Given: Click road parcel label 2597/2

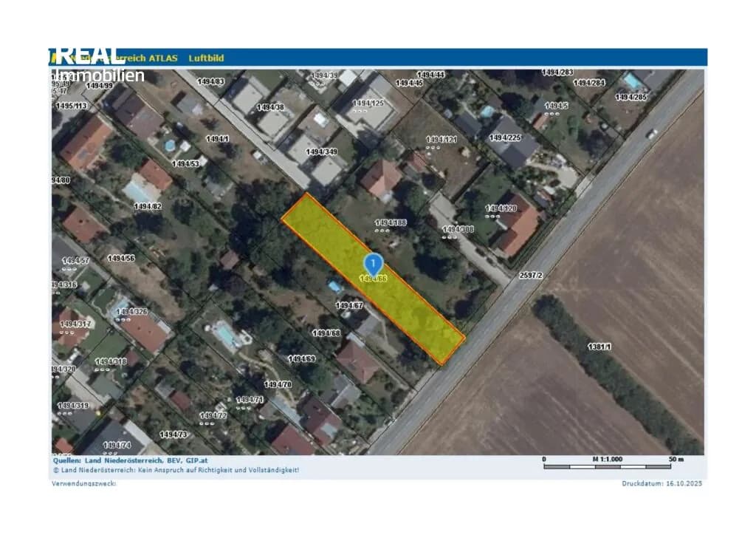Looking at the screenshot, I should [531, 276].
